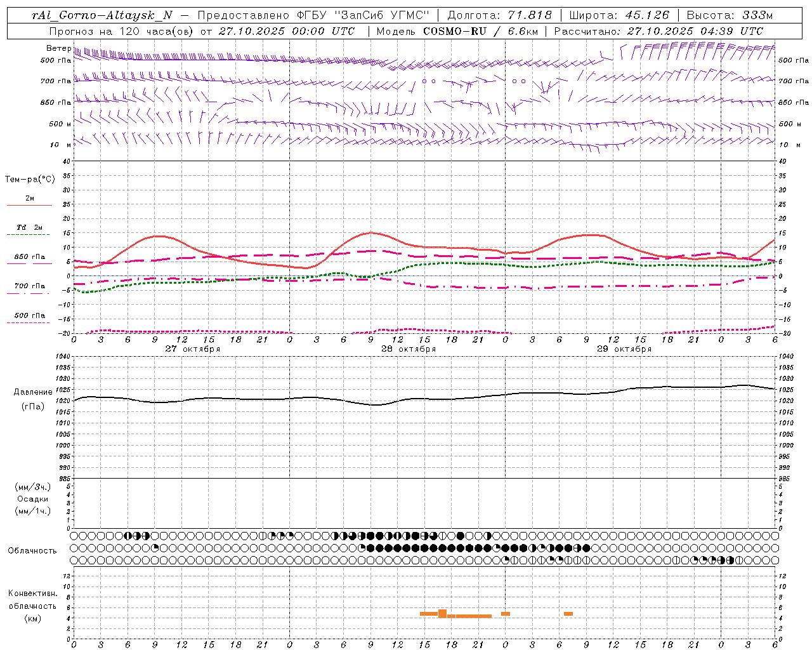Click the Модель COSMO-RU / 6.6км text
The image size is (812, 650).
coord(457,31)
